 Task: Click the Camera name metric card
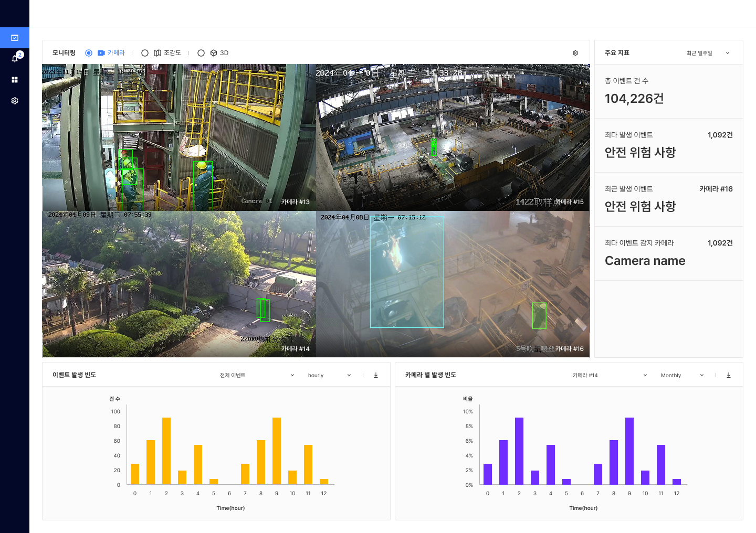[668, 253]
